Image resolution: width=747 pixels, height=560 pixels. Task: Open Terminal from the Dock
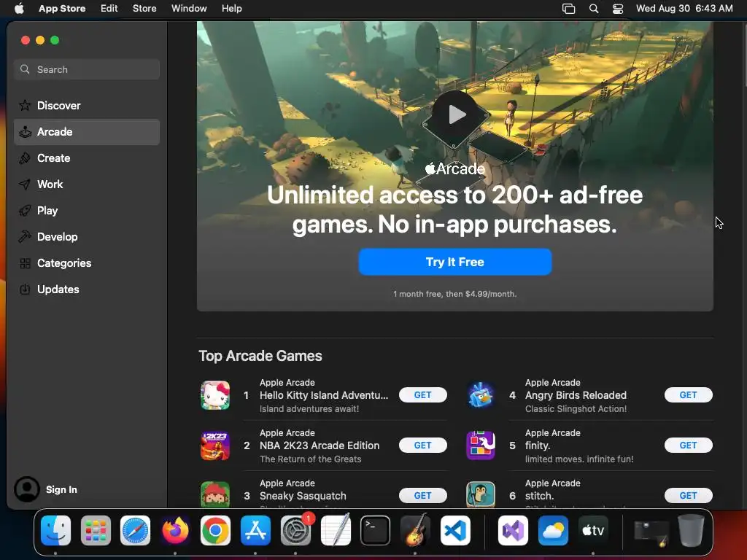click(x=376, y=531)
